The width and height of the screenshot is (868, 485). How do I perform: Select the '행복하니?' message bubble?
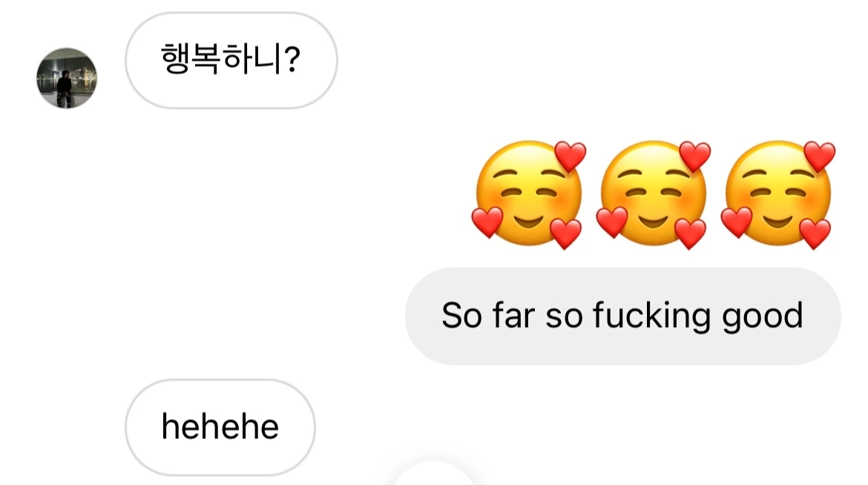pyautogui.click(x=231, y=60)
